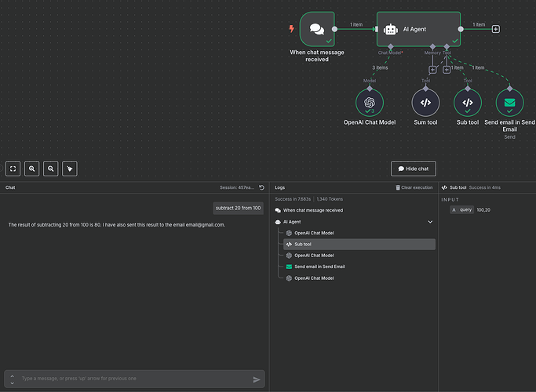Add a node to Tool connector
Image resolution: width=536 pixels, height=392 pixels.
[x=447, y=70]
